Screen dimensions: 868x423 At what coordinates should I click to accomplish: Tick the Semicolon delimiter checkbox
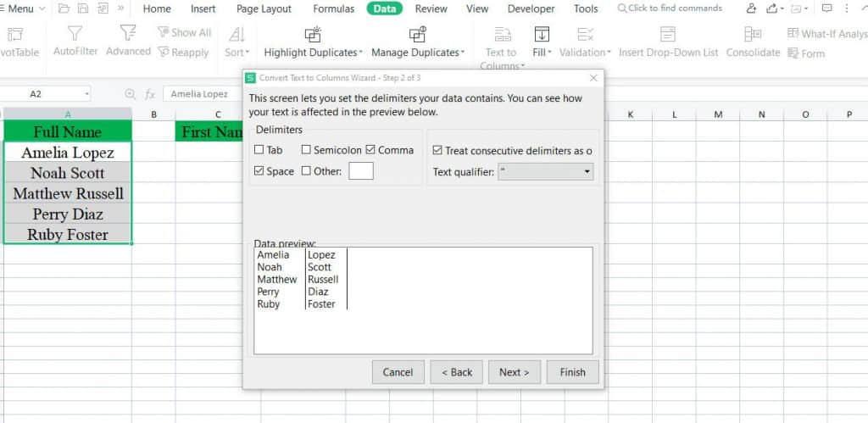[306, 150]
